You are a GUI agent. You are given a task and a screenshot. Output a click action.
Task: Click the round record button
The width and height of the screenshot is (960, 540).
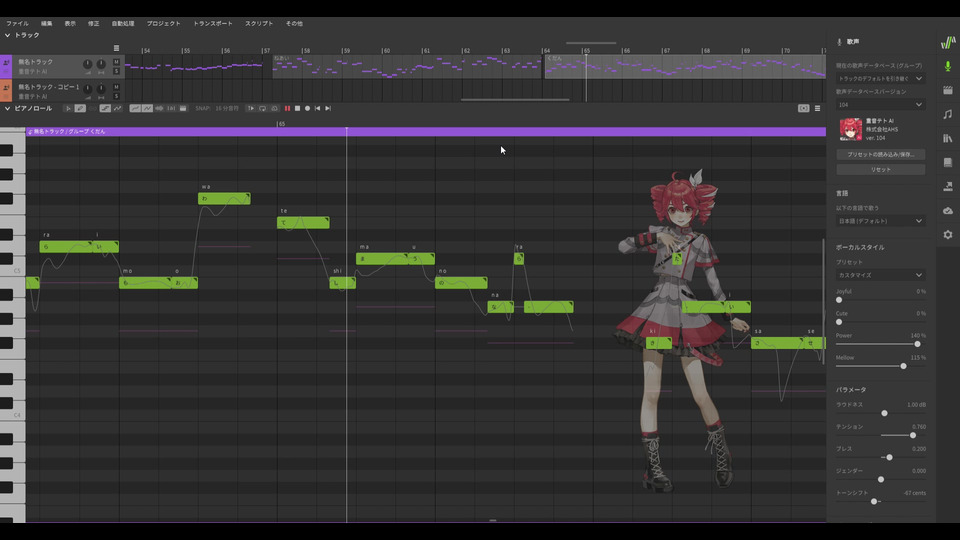click(x=307, y=108)
